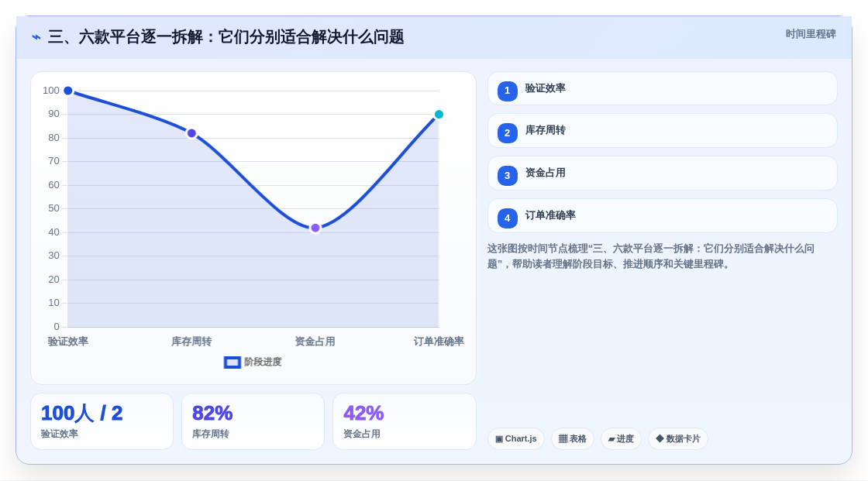This screenshot has height=481, width=868.
Task: Select the 资金占用 data point at 42
Action: click(315, 228)
